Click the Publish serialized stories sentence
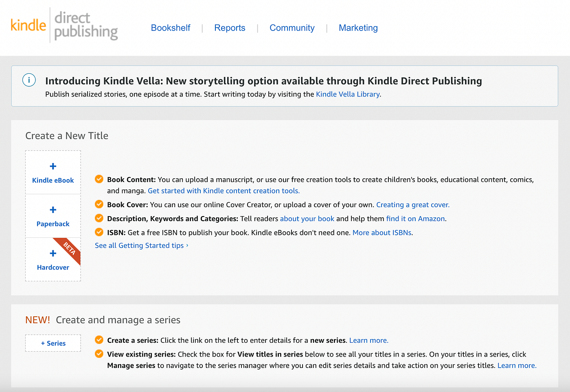Image resolution: width=570 pixels, height=392 pixels. (124, 94)
